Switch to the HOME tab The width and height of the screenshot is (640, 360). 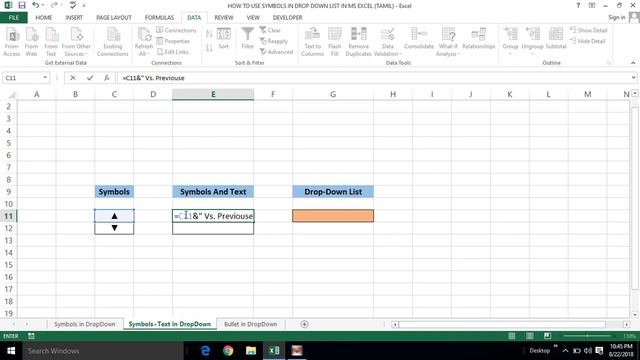(44, 18)
